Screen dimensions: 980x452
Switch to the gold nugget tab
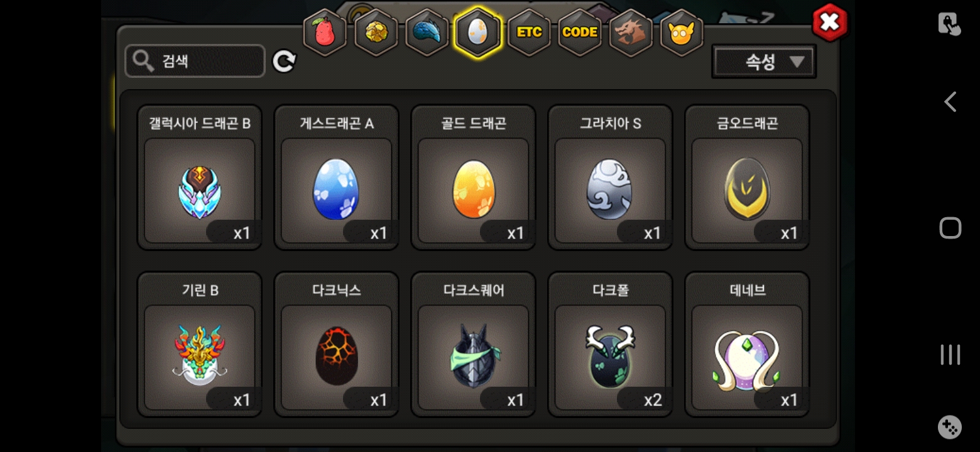point(376,32)
